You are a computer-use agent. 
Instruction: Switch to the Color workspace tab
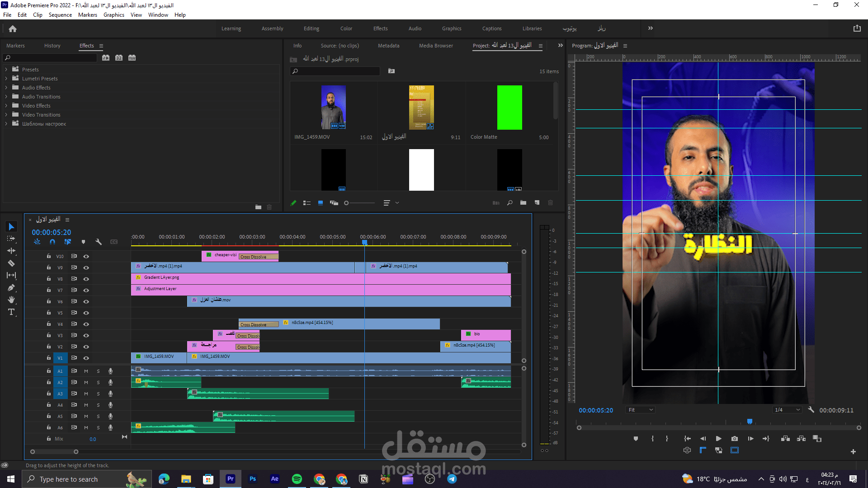pos(346,28)
